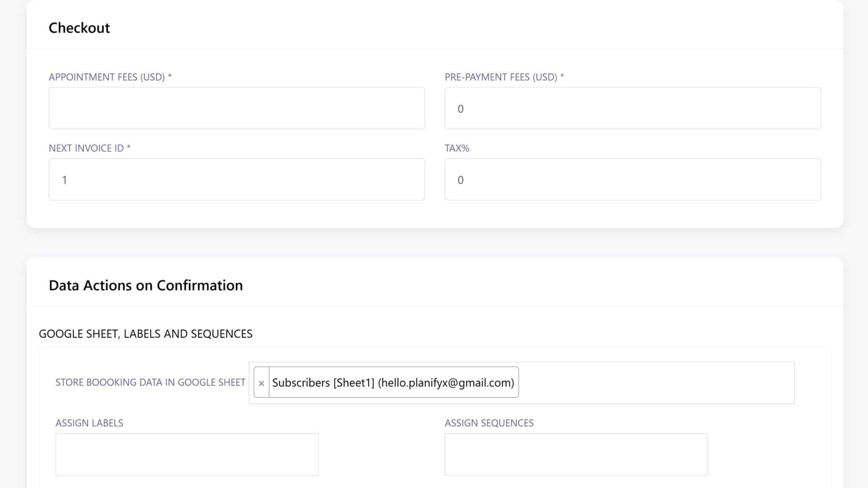Click the Checkout section heading
868x488 pixels.
pos(79,28)
